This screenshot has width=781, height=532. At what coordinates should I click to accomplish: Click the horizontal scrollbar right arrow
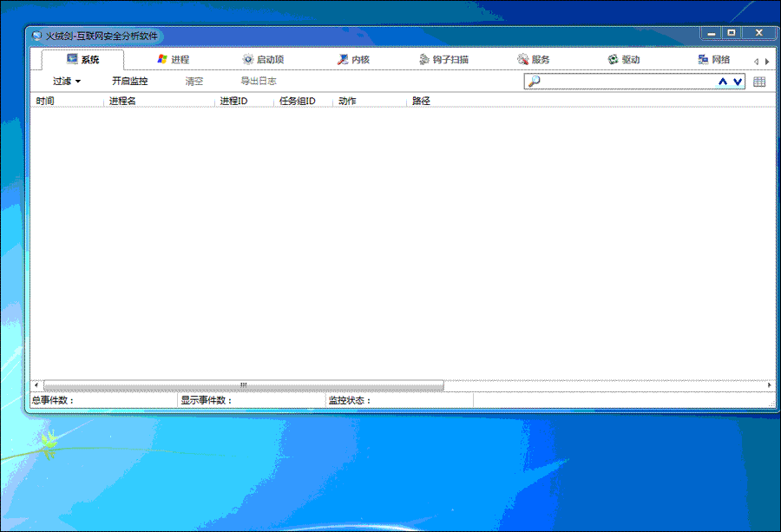[769, 385]
